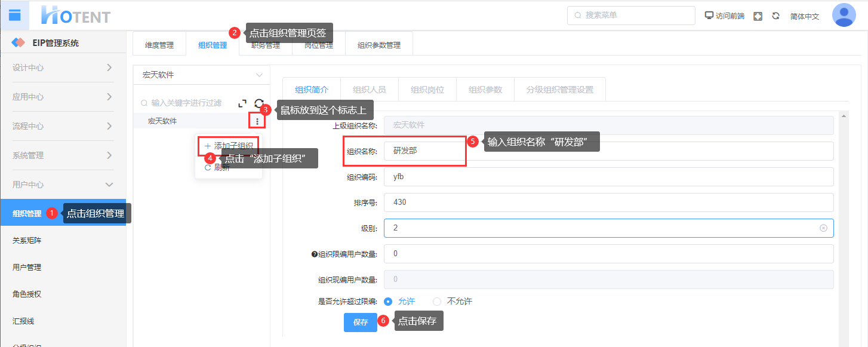The width and height of the screenshot is (868, 347).
Task: Click the top-left menu collapse icon
Action: point(15,16)
